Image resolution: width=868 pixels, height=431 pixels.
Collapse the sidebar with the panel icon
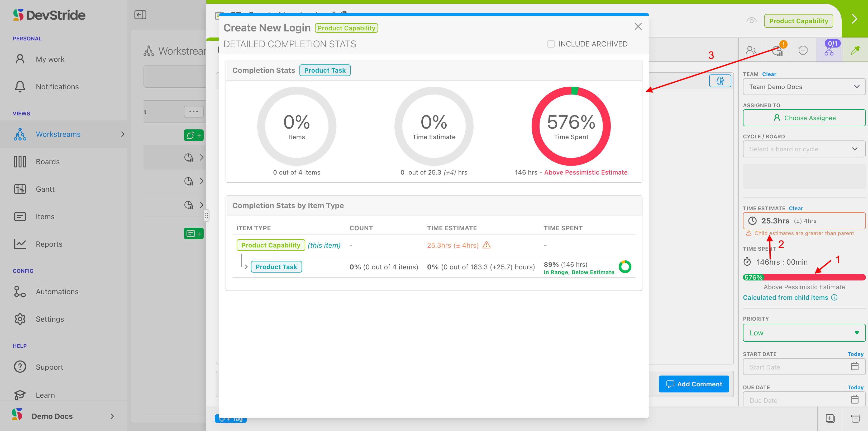point(140,15)
